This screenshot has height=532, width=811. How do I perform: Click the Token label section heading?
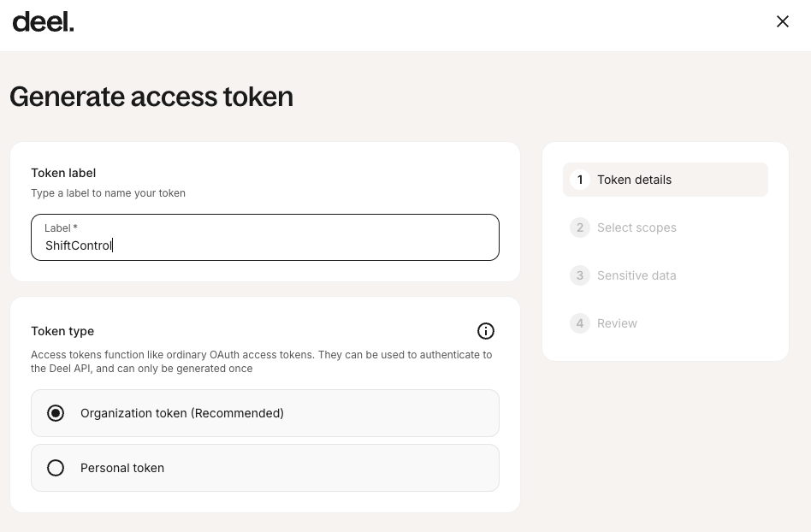click(63, 173)
